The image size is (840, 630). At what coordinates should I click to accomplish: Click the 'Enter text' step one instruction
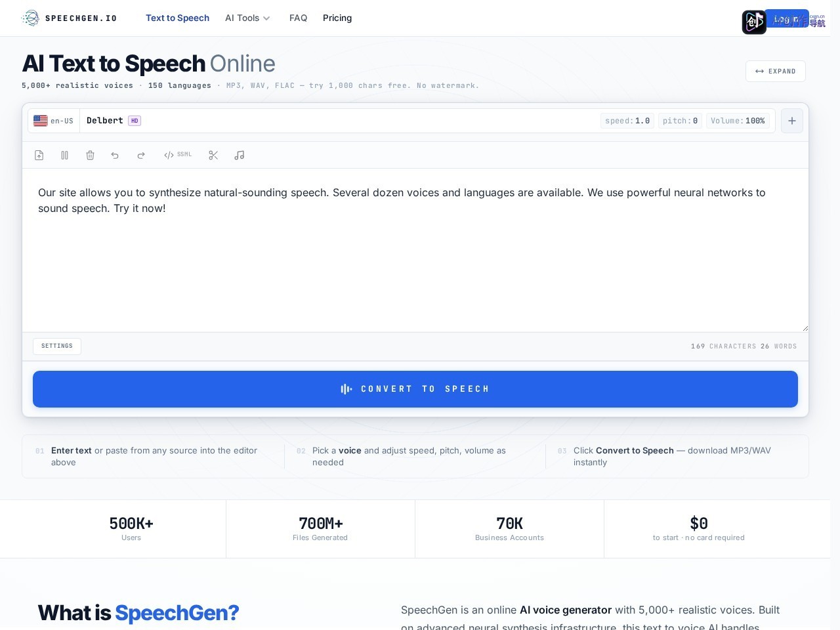click(x=154, y=457)
